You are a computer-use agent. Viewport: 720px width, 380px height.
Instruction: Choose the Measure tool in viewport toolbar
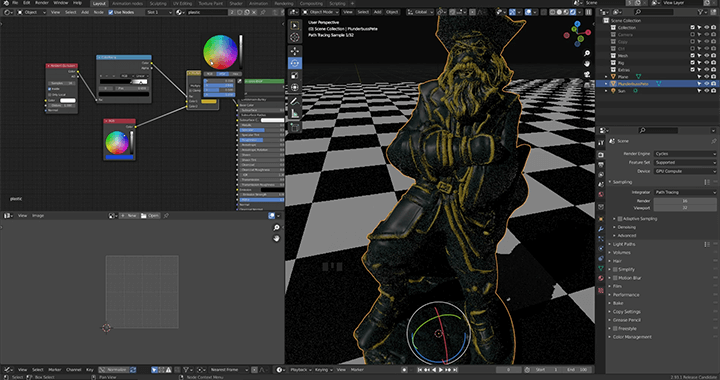coord(295,113)
